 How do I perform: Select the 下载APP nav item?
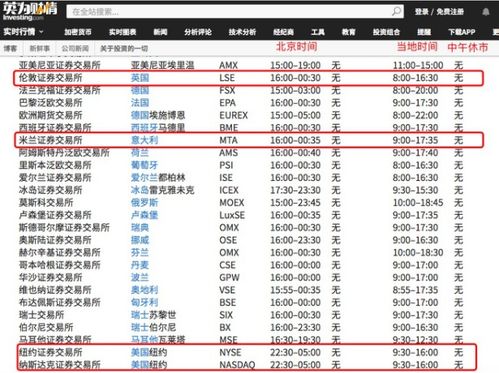pos(462,32)
